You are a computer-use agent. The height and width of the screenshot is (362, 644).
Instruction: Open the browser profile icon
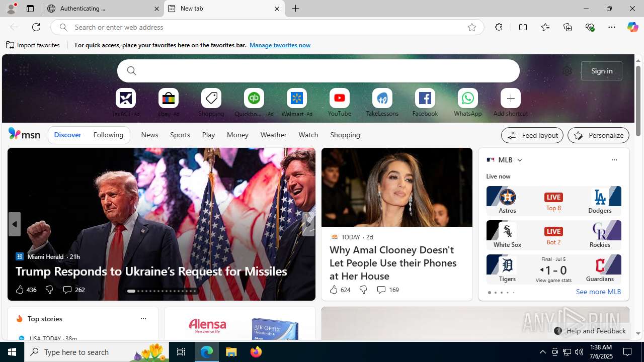(11, 9)
